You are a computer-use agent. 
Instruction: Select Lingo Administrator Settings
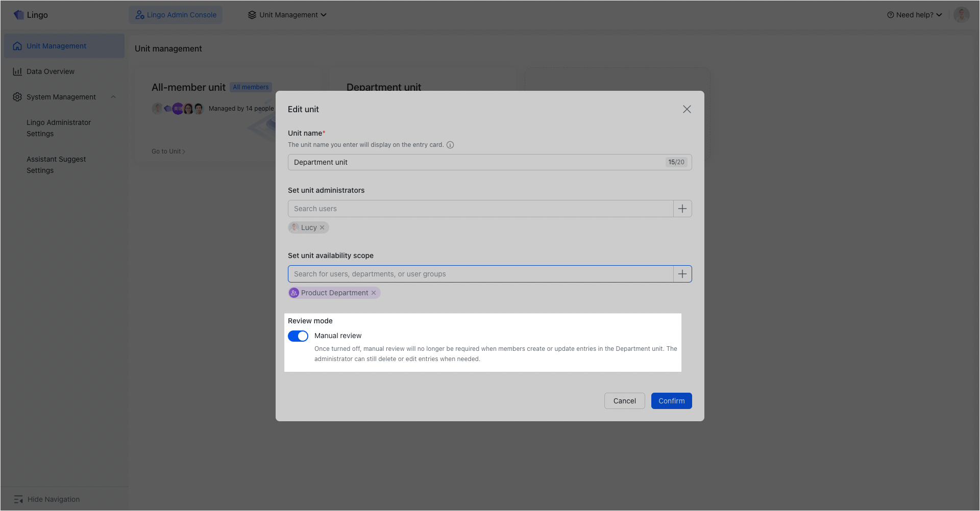tap(59, 128)
